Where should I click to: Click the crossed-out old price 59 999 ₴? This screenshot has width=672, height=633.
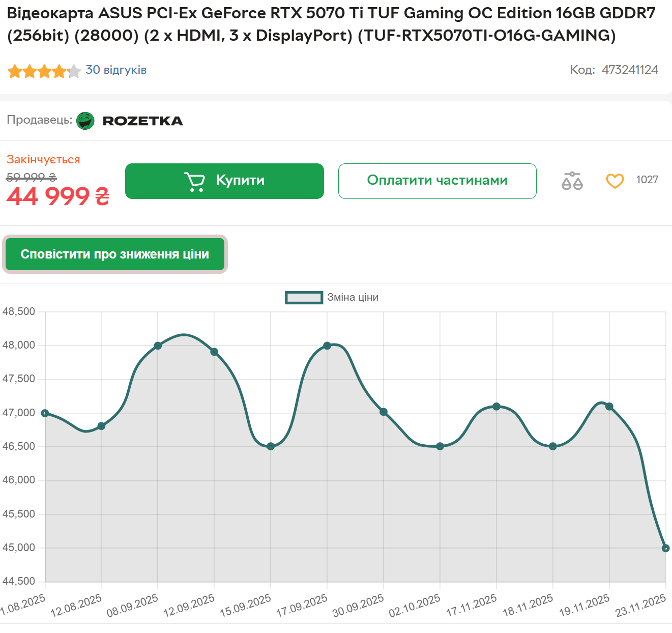(31, 177)
